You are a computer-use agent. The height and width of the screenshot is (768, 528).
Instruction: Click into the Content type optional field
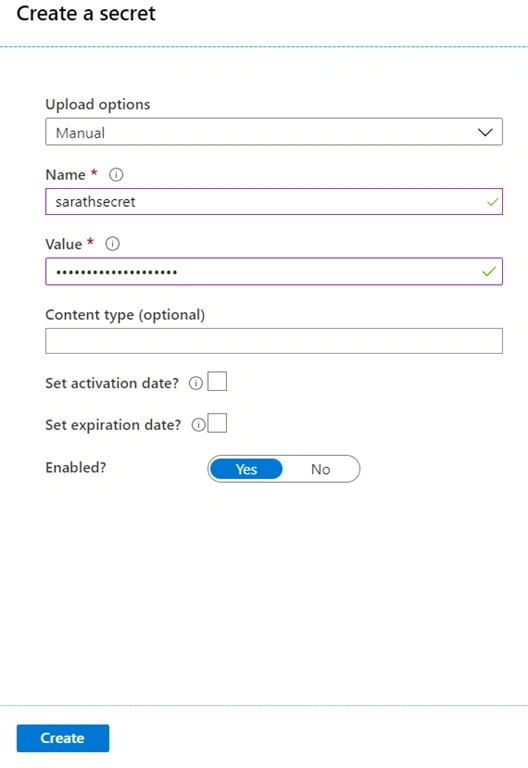(x=274, y=341)
